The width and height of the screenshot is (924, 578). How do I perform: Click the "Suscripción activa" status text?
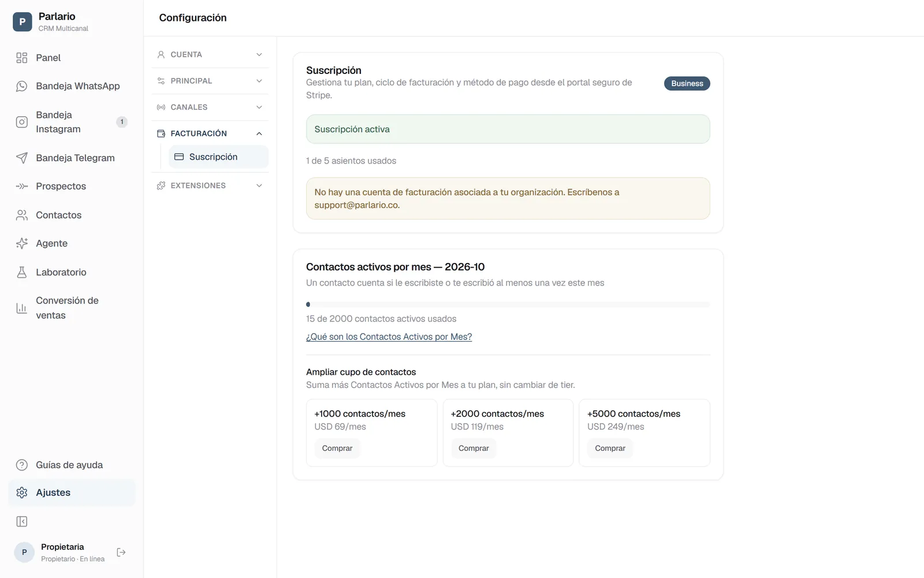[352, 129]
